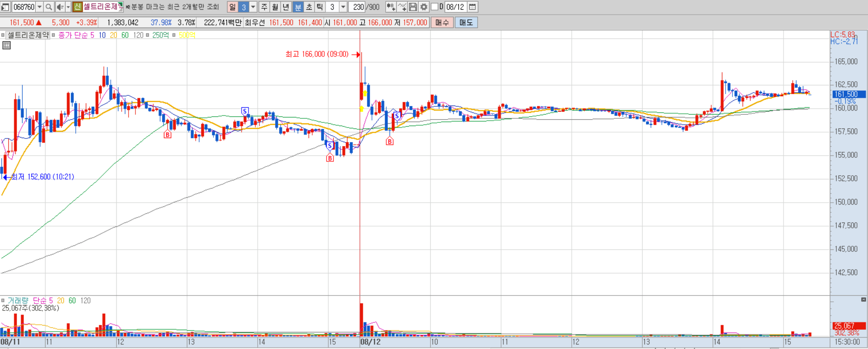Click the 최고 166,000 (09:00) high label
This screenshot has width=868, height=349.
(x=317, y=54)
